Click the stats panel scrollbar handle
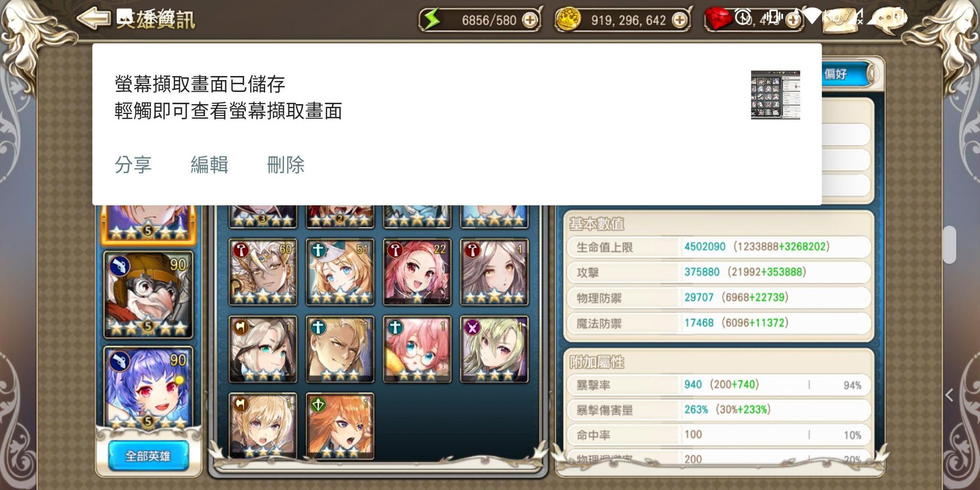Image resolution: width=980 pixels, height=490 pixels. (x=949, y=245)
